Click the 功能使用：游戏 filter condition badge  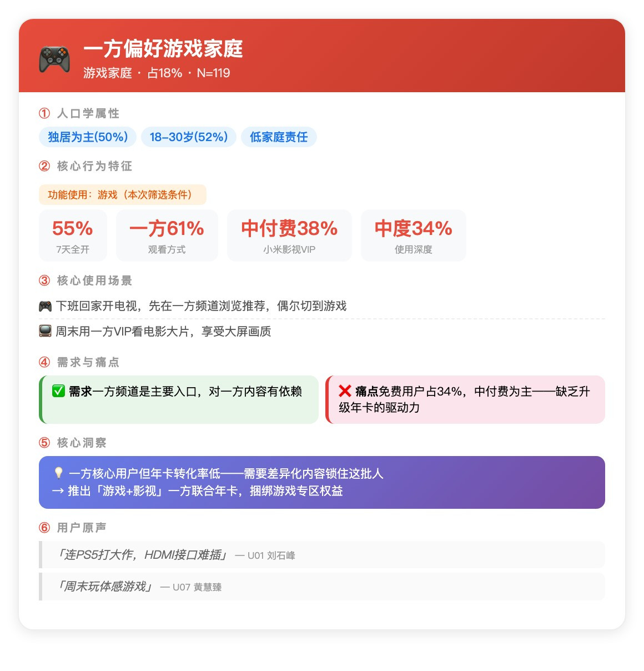[x=123, y=195]
